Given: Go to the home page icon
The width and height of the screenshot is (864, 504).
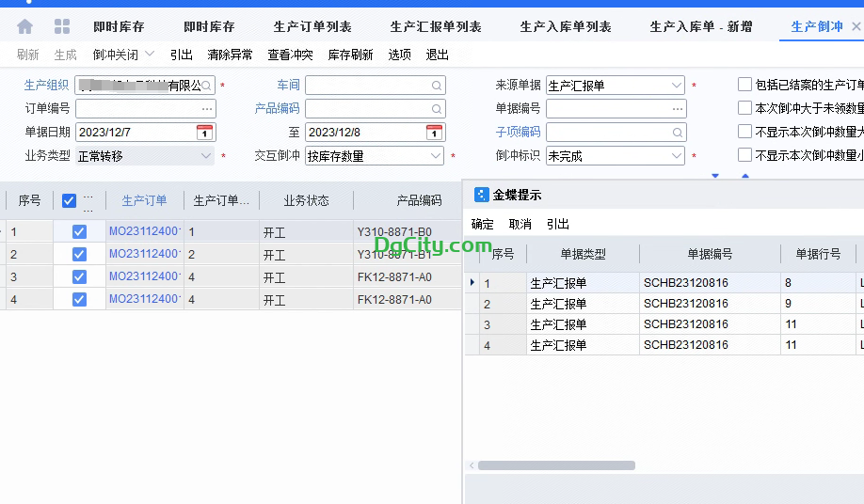Looking at the screenshot, I should [x=25, y=26].
